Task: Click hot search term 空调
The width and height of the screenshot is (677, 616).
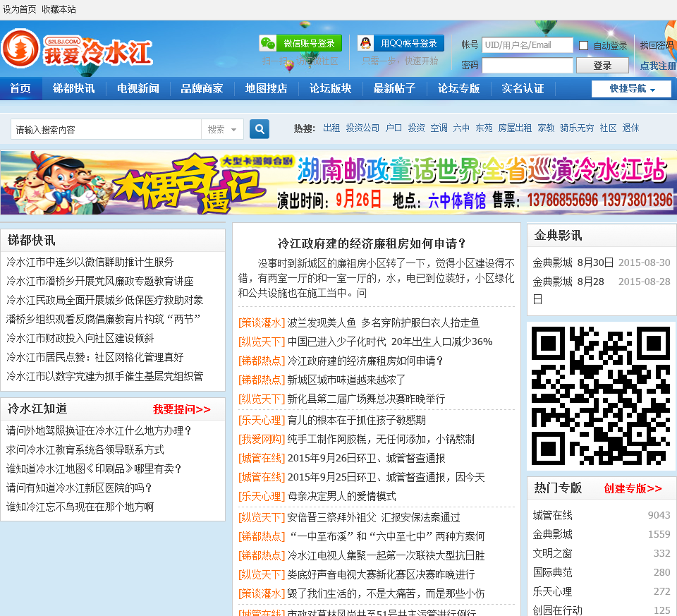Action: [x=439, y=128]
